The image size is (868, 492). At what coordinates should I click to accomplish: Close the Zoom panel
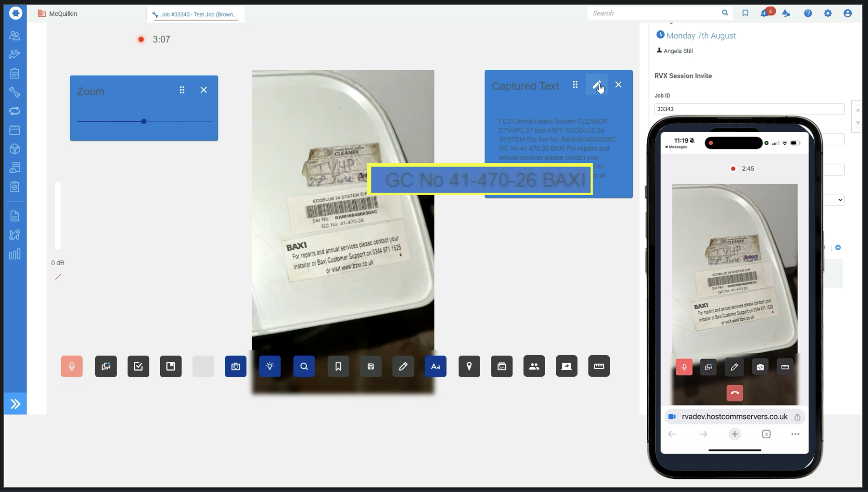coord(203,90)
